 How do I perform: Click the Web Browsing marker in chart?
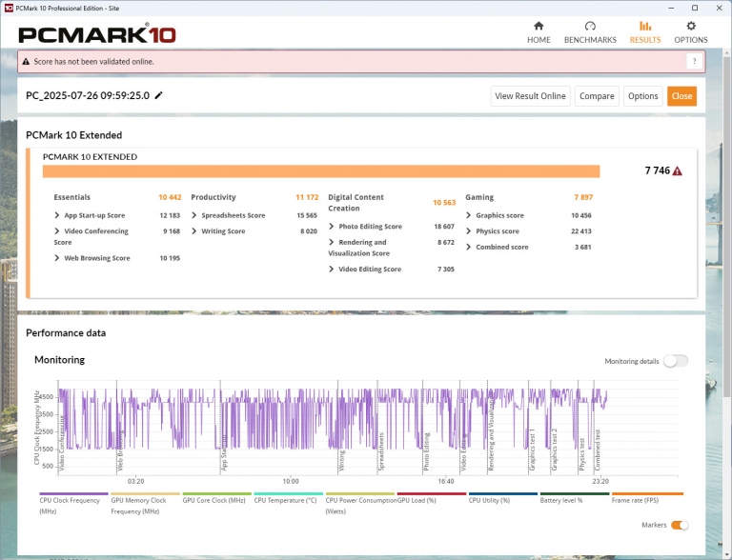coord(120,450)
